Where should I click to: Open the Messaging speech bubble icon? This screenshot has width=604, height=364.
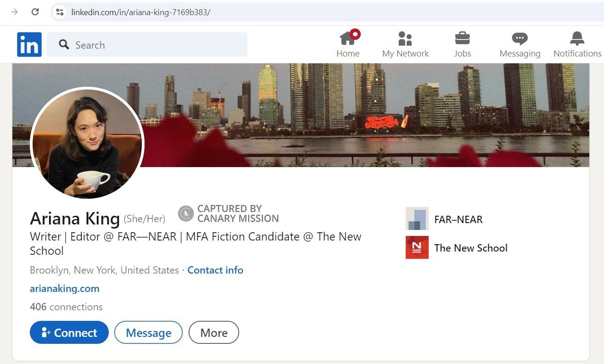coord(520,39)
